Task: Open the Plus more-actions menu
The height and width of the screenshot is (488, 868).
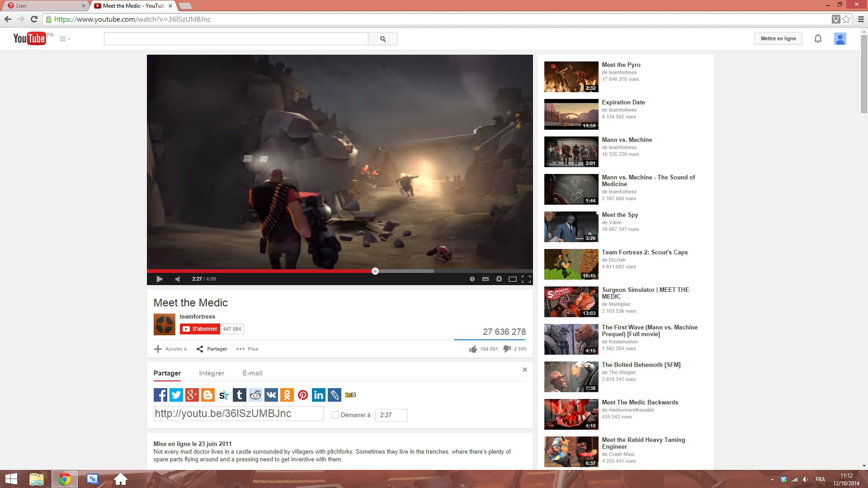Action: click(247, 349)
